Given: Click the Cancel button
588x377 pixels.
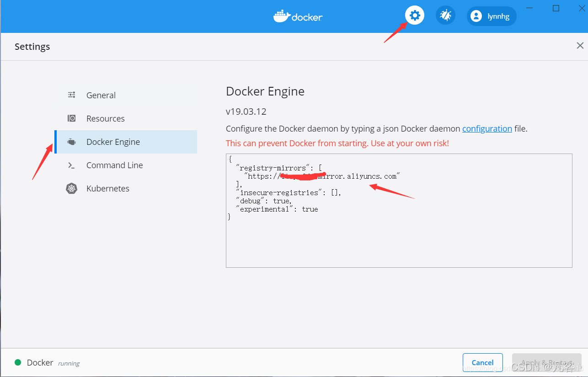Looking at the screenshot, I should 482,363.
